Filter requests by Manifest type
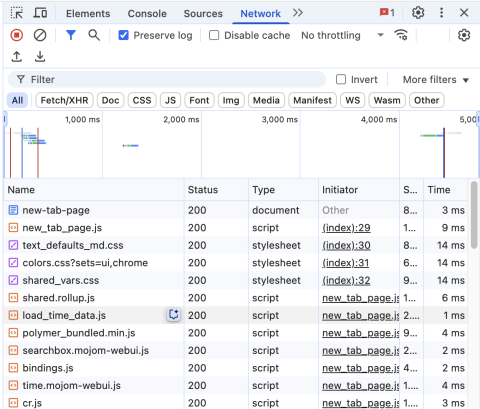Viewport: 480px width, 409px height. click(312, 100)
